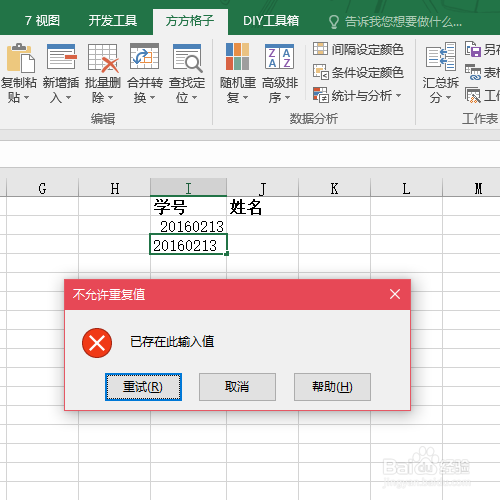Image resolution: width=500 pixels, height=500 pixels.
Task: Expand the 高级排序 dropdown arrow
Action: [x=287, y=98]
